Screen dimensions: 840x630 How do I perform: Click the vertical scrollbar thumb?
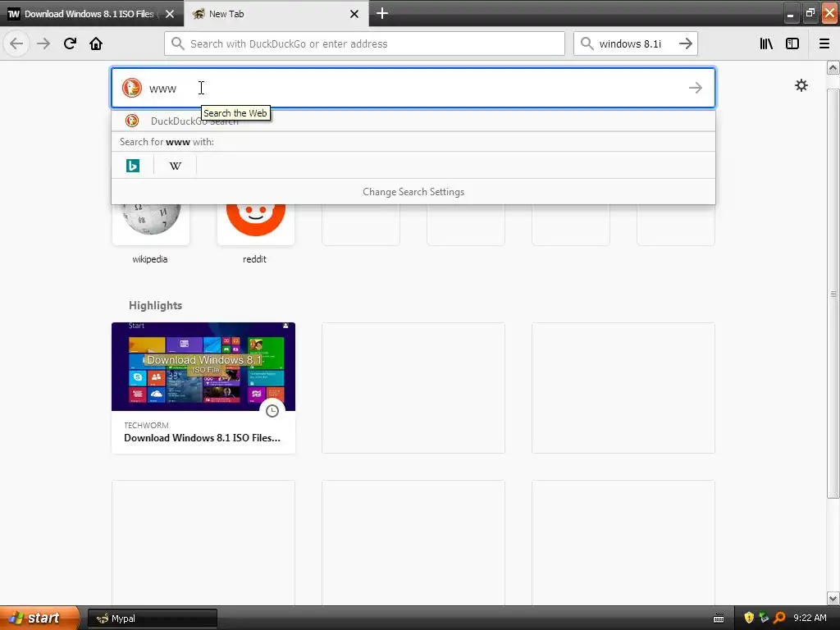833,294
